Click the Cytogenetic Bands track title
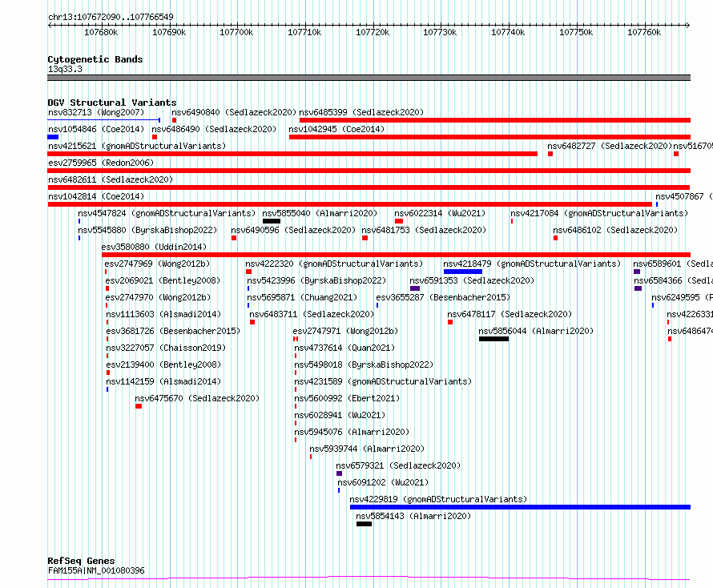 95,59
